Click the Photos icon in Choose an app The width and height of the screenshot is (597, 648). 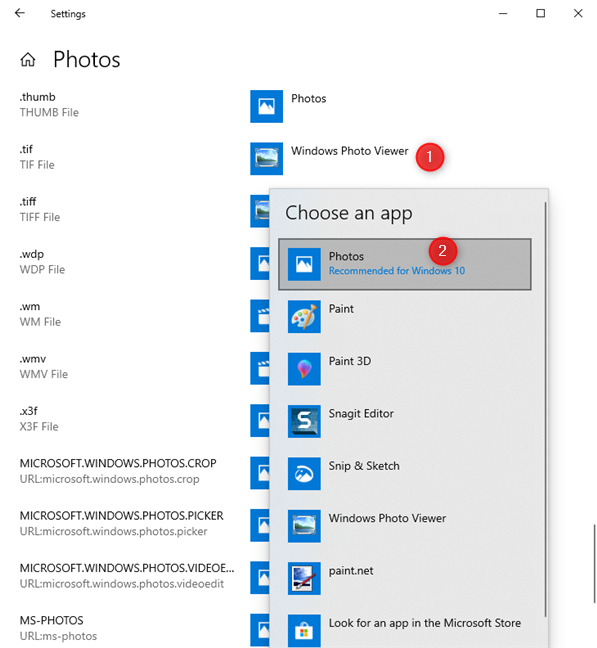coord(304,264)
